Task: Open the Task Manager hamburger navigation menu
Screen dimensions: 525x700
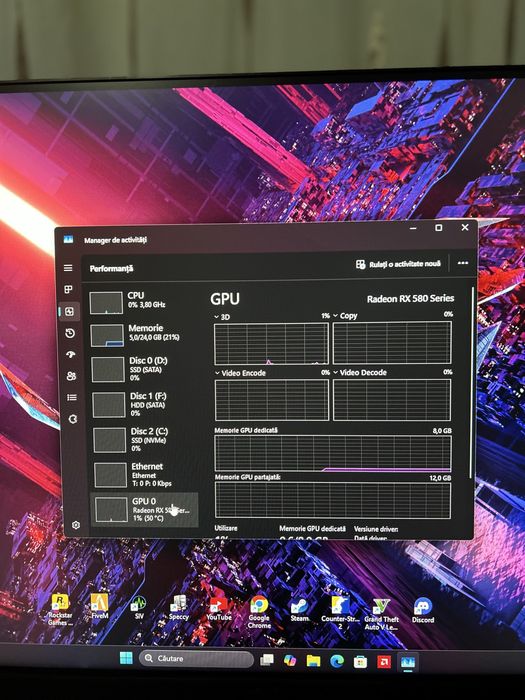Action: (68, 268)
